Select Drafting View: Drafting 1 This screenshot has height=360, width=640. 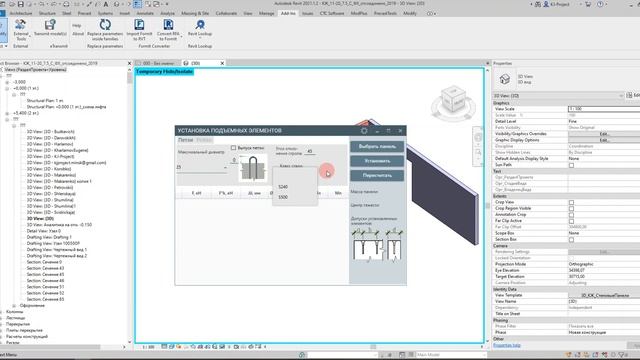pos(49,237)
